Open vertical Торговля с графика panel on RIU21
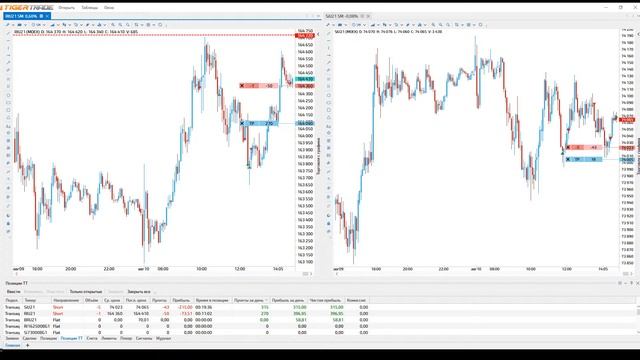640x360 pixels. [318, 156]
